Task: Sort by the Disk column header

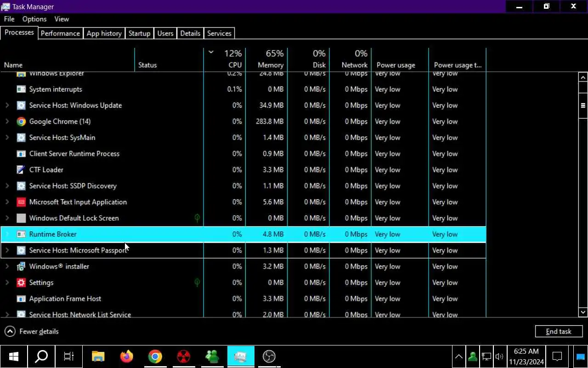Action: [309, 60]
